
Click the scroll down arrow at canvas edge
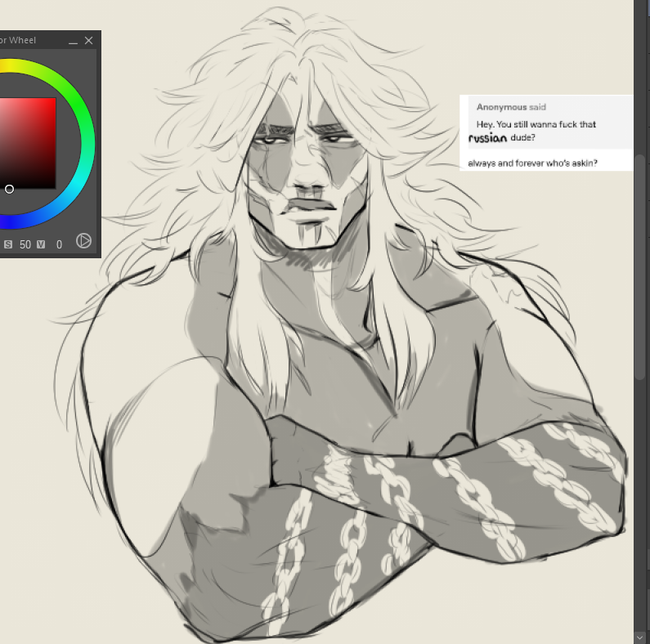(x=640, y=637)
